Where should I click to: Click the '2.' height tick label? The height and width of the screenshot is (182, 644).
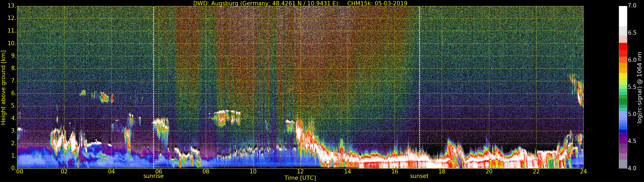[14, 143]
